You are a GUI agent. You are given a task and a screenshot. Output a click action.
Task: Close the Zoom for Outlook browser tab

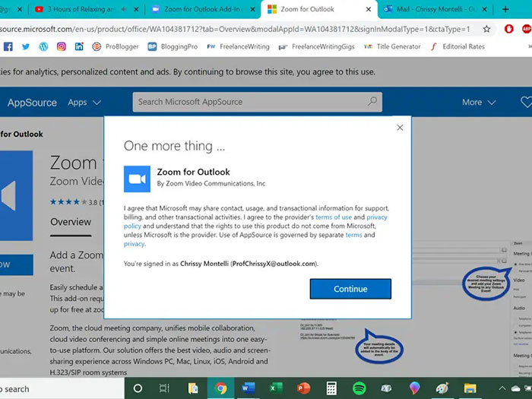point(369,9)
